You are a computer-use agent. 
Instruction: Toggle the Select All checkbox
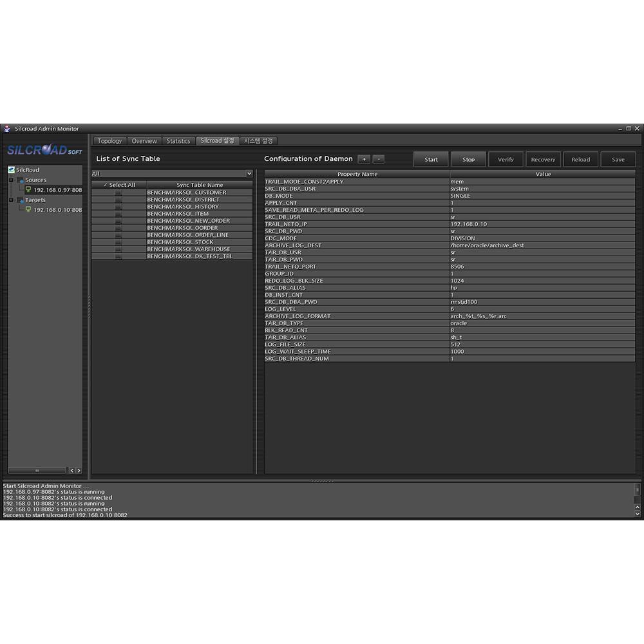pos(107,185)
